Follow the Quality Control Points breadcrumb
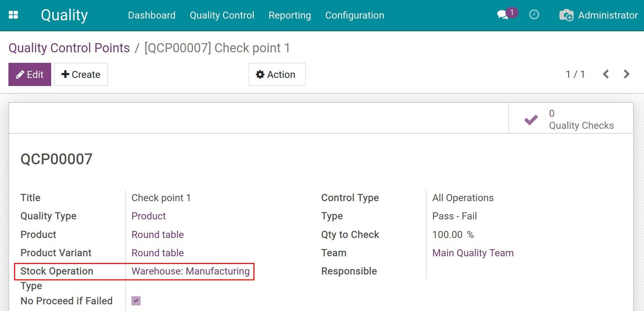 tap(69, 48)
